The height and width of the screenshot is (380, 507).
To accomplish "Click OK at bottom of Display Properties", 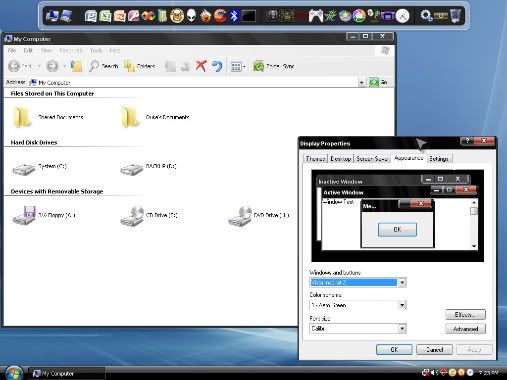I will [394, 349].
